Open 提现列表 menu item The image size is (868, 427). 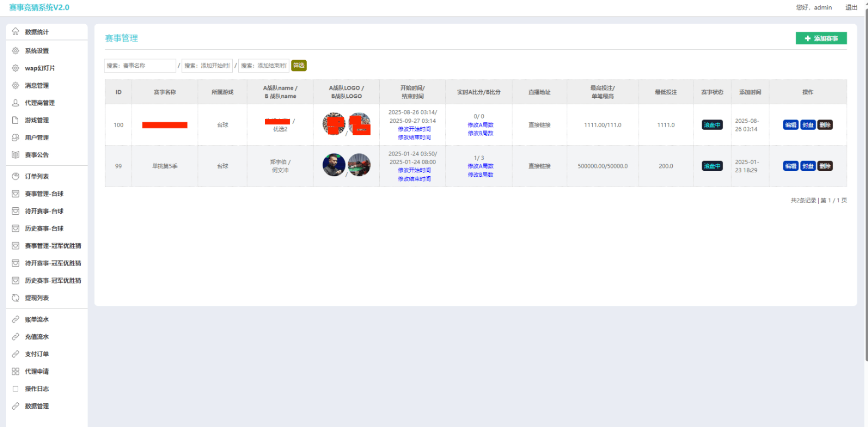[x=37, y=298]
